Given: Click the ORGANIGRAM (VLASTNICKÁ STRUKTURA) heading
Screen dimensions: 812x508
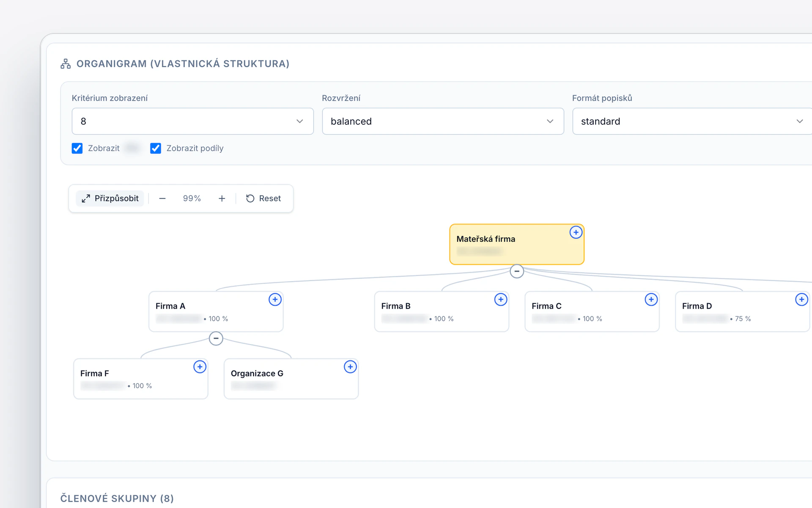Looking at the screenshot, I should tap(183, 64).
